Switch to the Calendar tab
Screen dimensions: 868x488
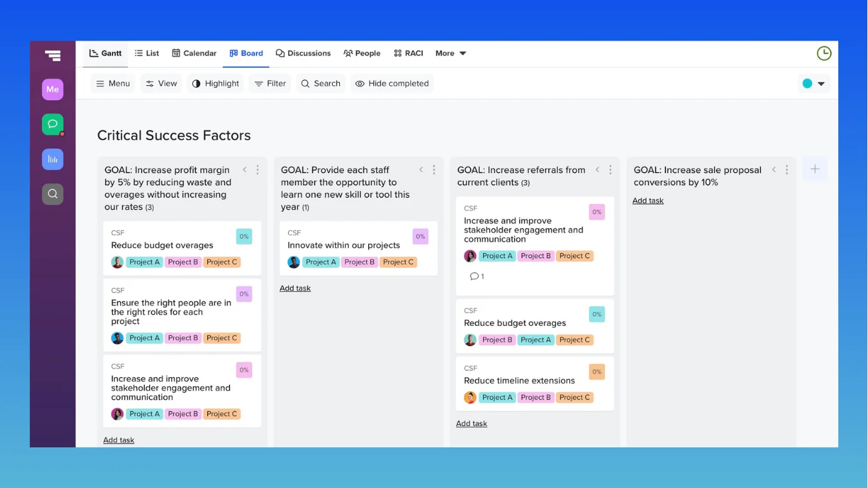[194, 53]
